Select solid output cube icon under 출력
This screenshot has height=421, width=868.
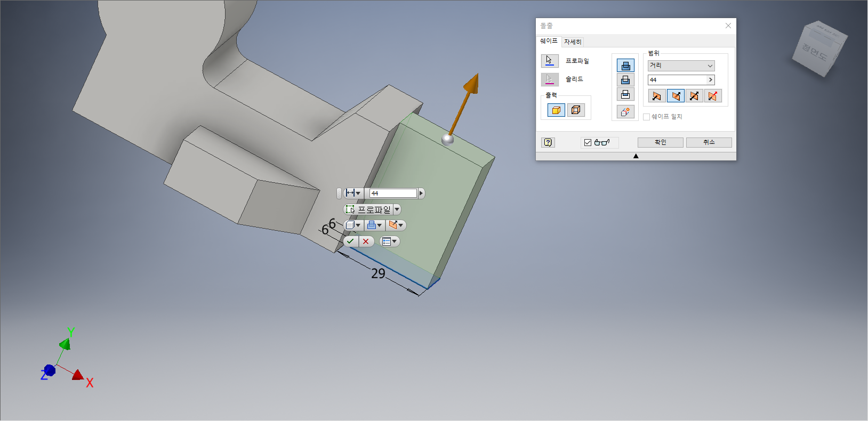click(x=556, y=110)
